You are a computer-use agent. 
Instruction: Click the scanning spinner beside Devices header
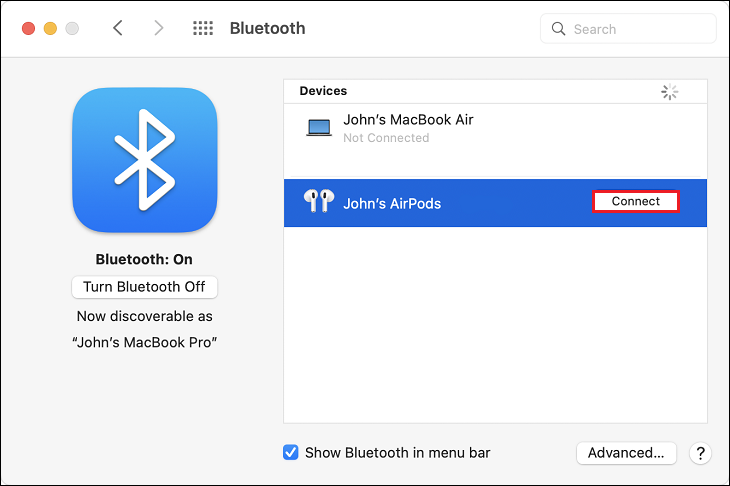[670, 92]
